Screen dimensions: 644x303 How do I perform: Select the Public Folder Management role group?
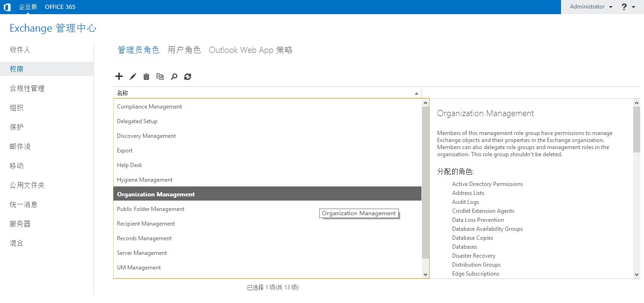(x=267, y=209)
